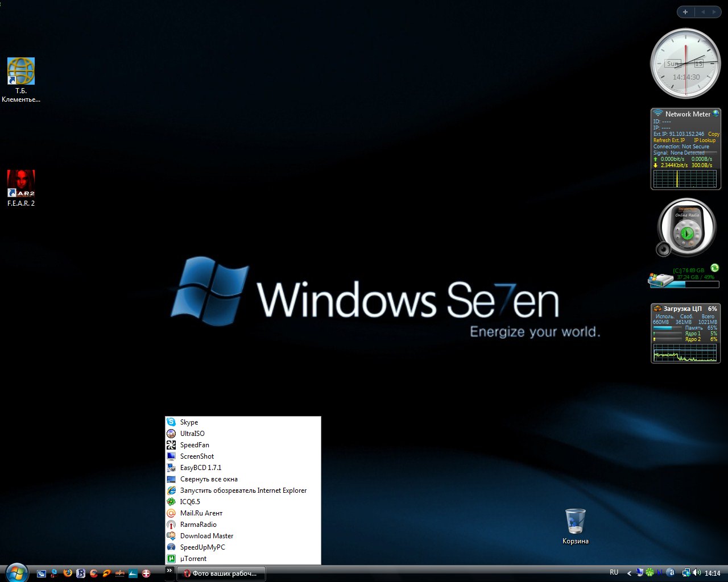Click the taskbar clock 14:14

(x=713, y=573)
